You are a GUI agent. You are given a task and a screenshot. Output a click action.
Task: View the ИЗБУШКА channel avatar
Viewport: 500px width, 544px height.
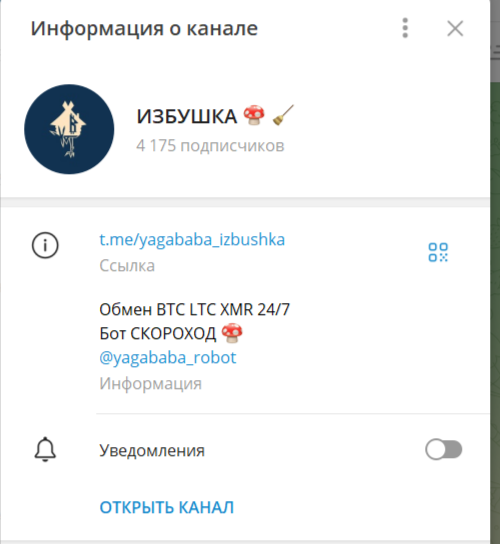pos(69,129)
